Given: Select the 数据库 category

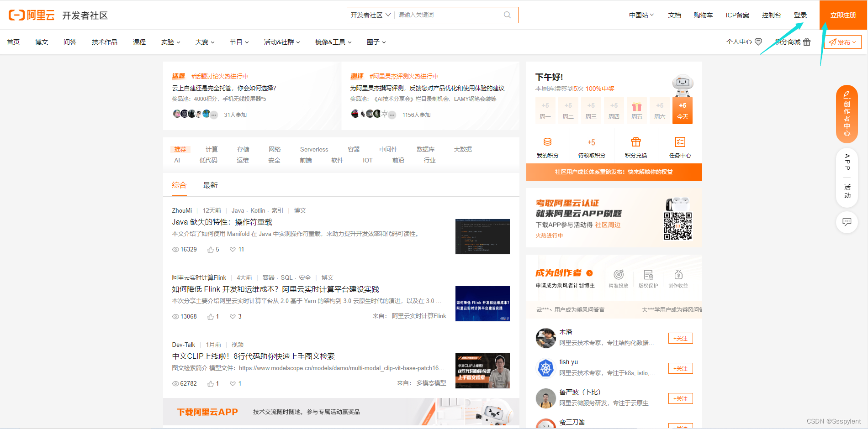Looking at the screenshot, I should tap(425, 149).
